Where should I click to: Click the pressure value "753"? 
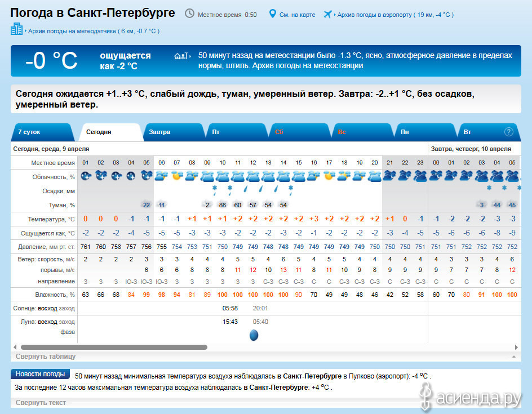tap(192, 247)
